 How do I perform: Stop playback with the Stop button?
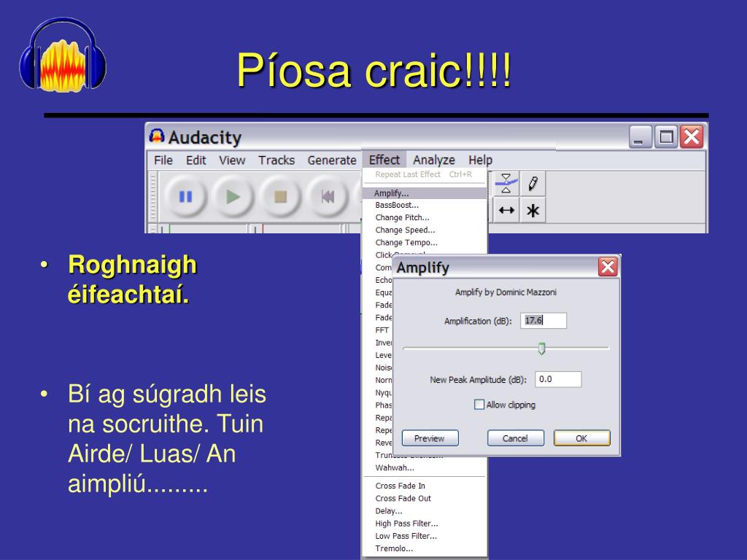click(281, 197)
